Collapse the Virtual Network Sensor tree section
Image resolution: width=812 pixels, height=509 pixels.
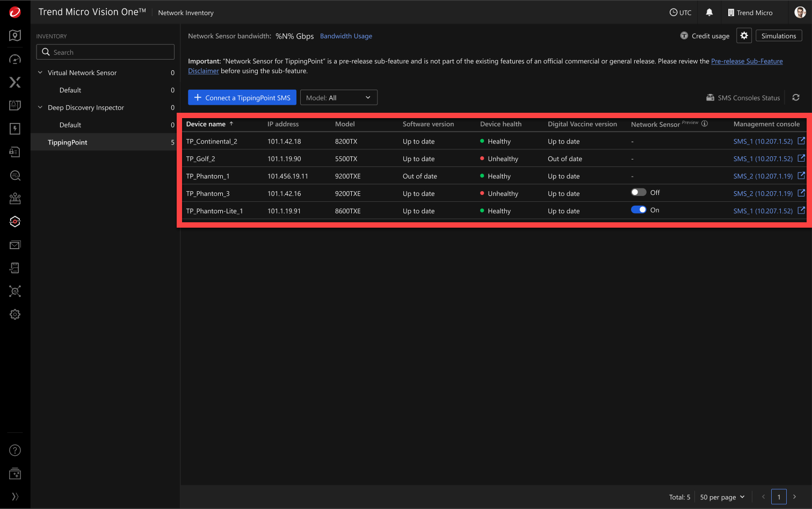click(40, 72)
